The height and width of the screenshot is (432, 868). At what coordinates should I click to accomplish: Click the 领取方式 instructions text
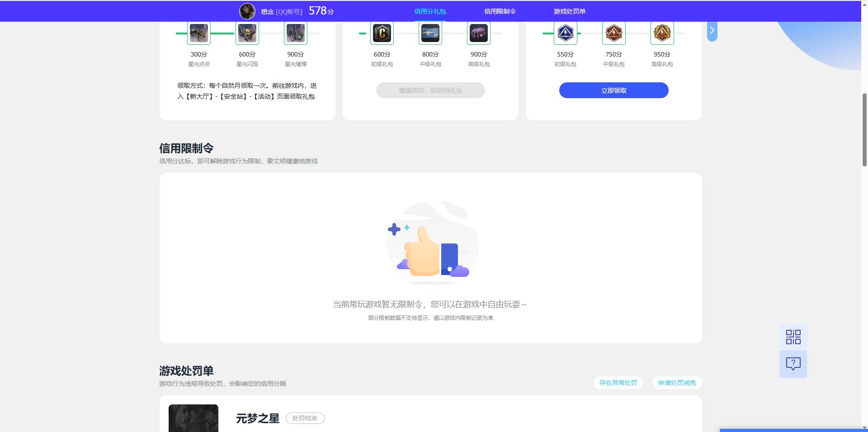[x=247, y=91]
